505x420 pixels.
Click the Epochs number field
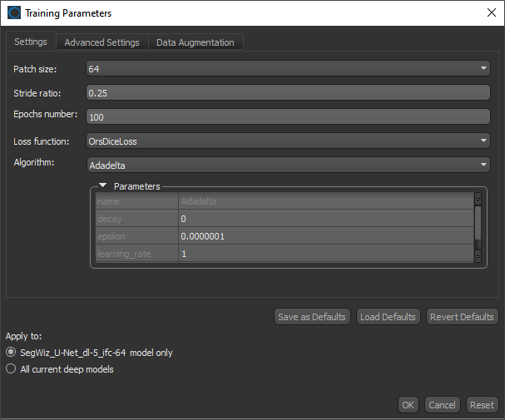(288, 117)
